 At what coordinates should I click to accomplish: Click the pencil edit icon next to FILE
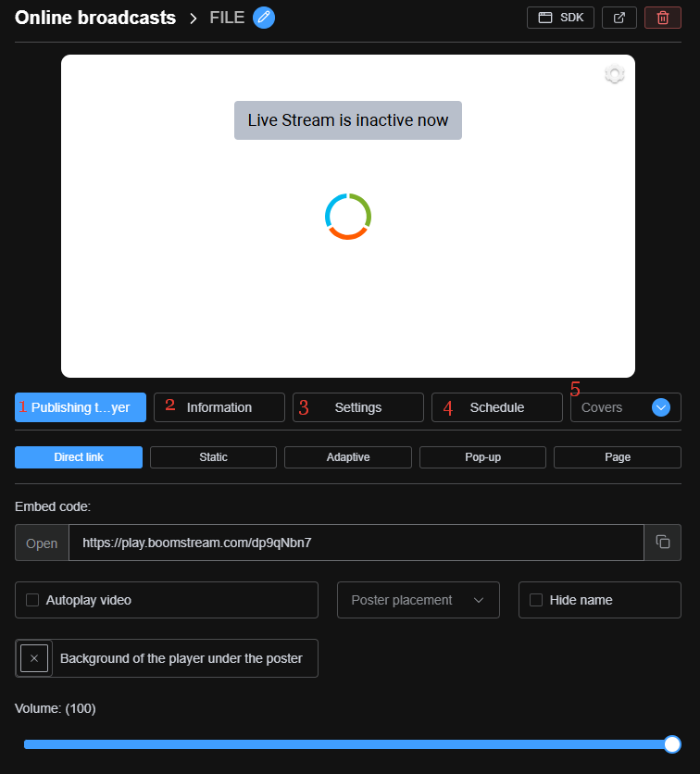[264, 18]
